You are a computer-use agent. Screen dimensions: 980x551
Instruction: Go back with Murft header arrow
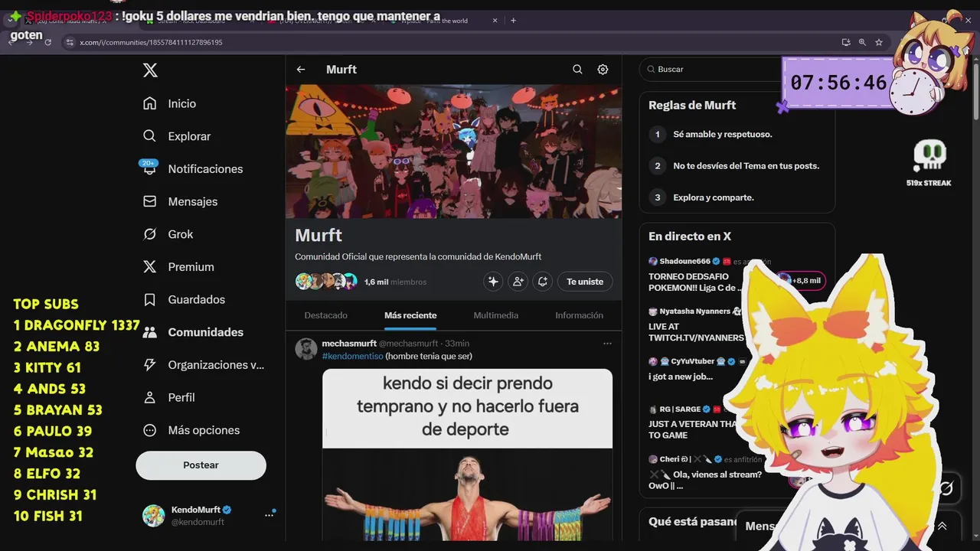[301, 70]
